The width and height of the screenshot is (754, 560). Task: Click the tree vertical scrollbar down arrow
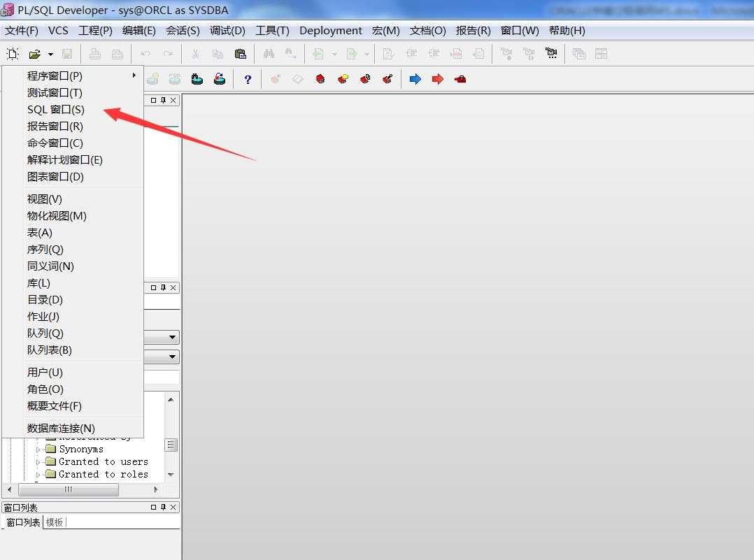coord(171,475)
